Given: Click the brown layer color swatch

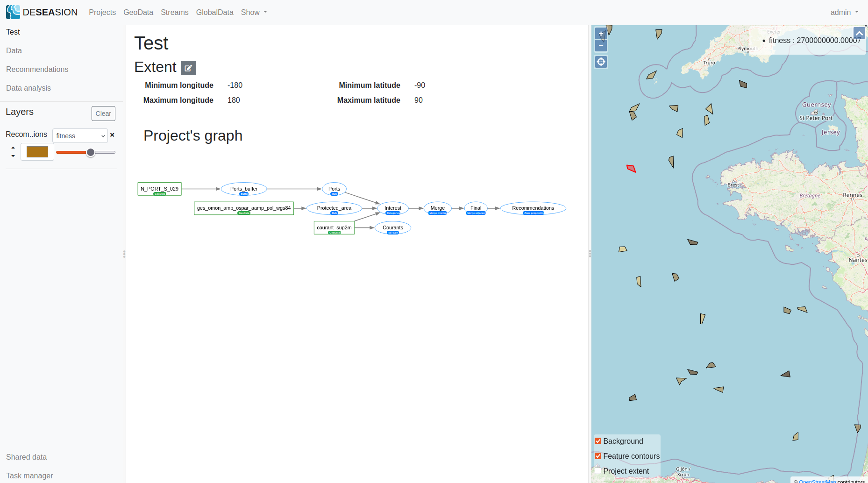Looking at the screenshot, I should click(37, 152).
